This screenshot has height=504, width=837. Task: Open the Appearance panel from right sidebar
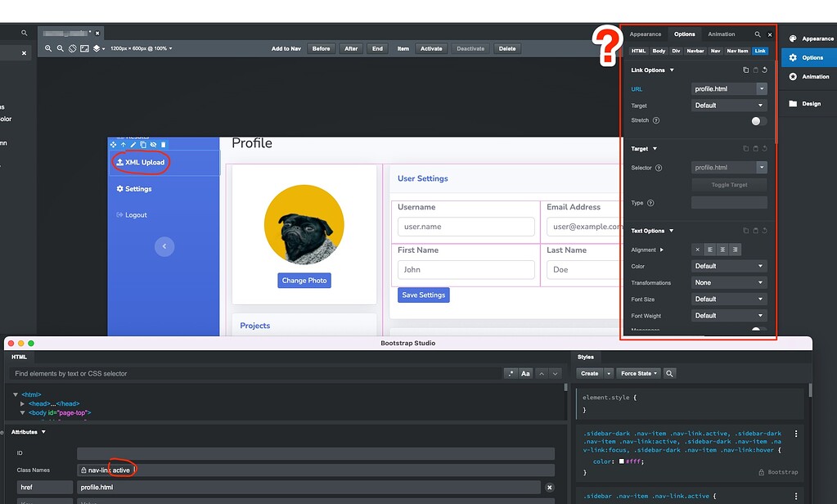pyautogui.click(x=812, y=37)
